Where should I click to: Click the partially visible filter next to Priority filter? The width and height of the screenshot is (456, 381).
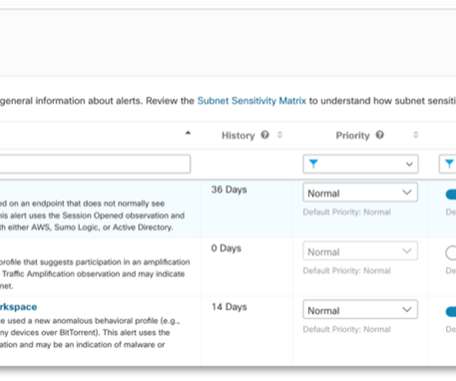coord(447,164)
